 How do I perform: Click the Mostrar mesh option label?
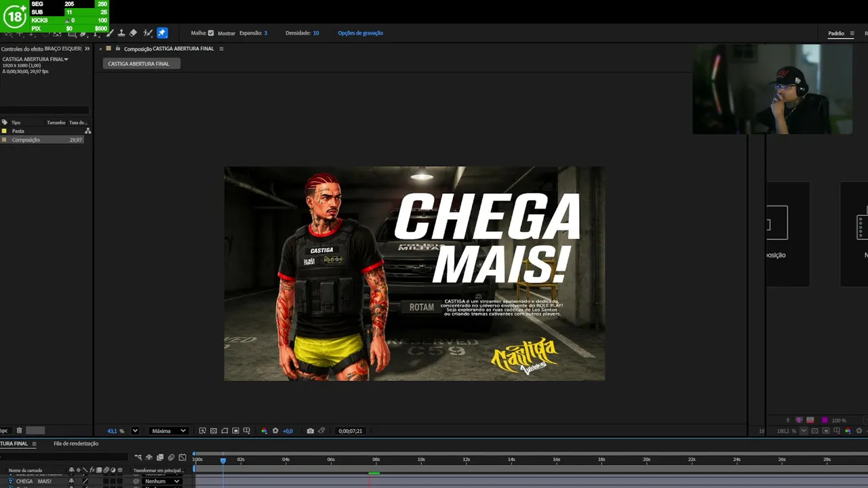pos(226,33)
